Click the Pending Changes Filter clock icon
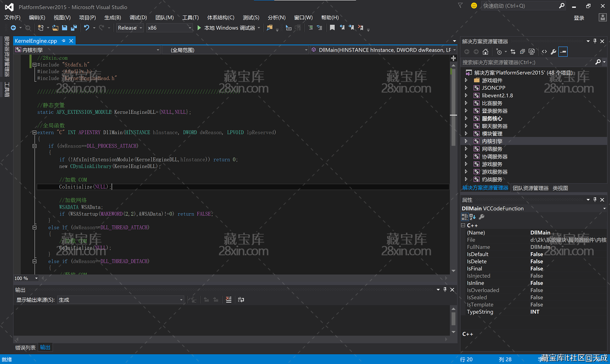 click(499, 52)
